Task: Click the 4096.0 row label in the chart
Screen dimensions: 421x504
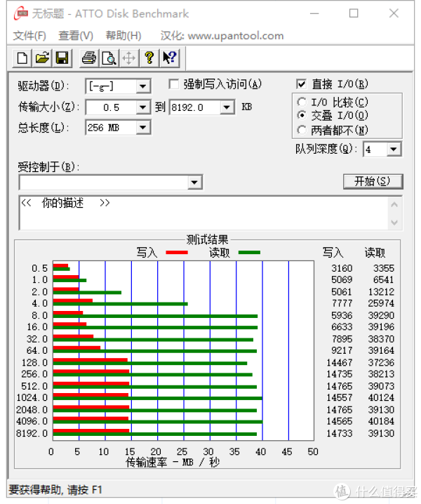Action: tap(32, 421)
